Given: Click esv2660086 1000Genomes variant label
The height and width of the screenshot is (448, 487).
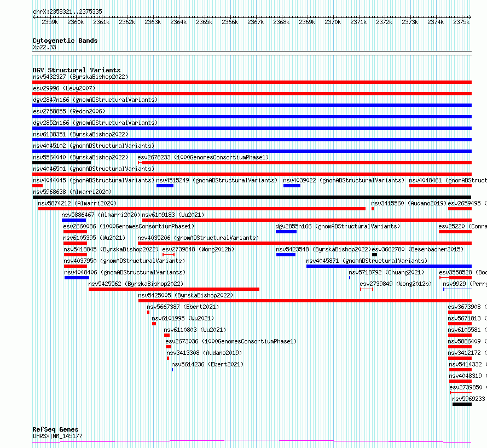Looking at the screenshot, I should tap(129, 226).
